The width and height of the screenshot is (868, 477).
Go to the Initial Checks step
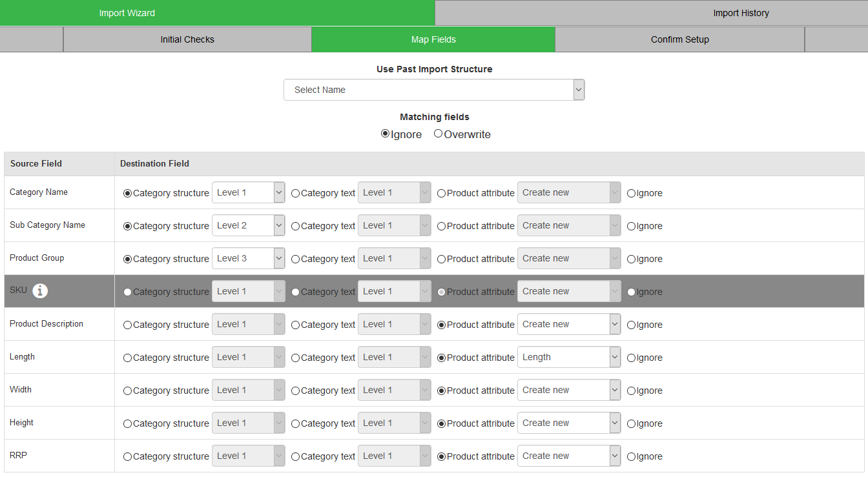pyautogui.click(x=187, y=39)
